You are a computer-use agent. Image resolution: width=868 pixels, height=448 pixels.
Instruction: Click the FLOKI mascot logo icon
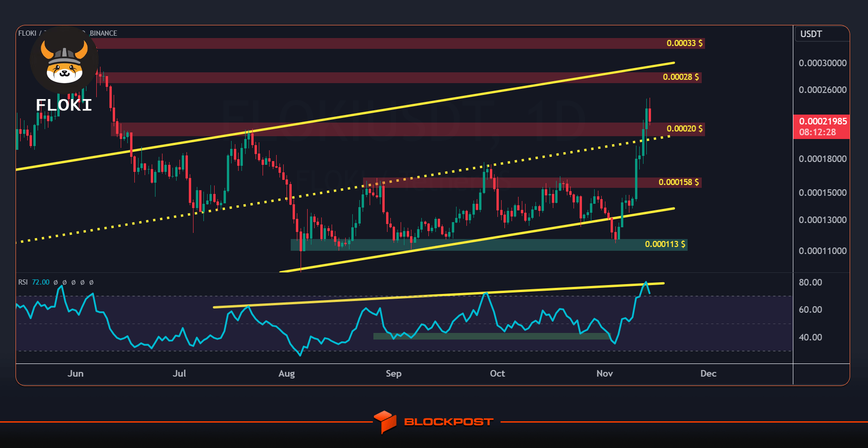point(64,60)
